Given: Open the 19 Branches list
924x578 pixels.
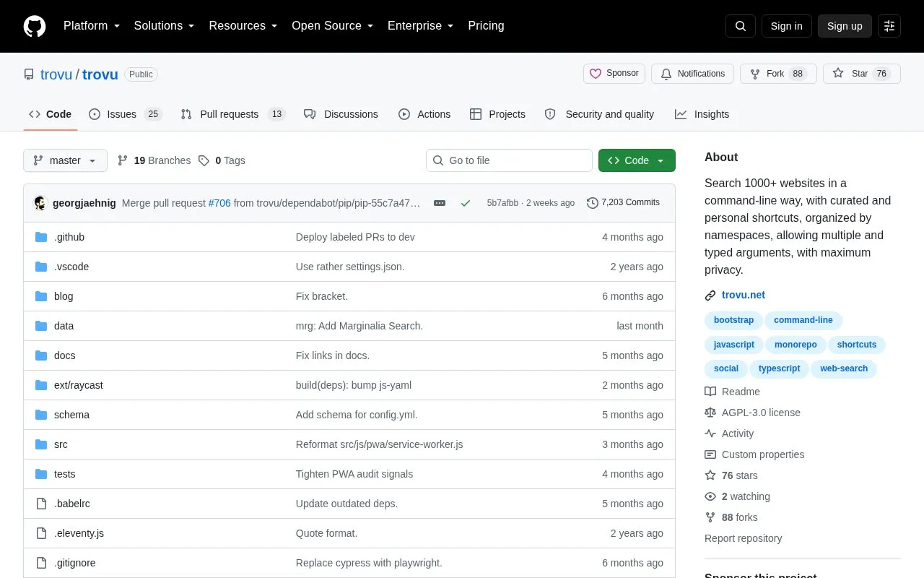Looking at the screenshot, I should coord(154,160).
